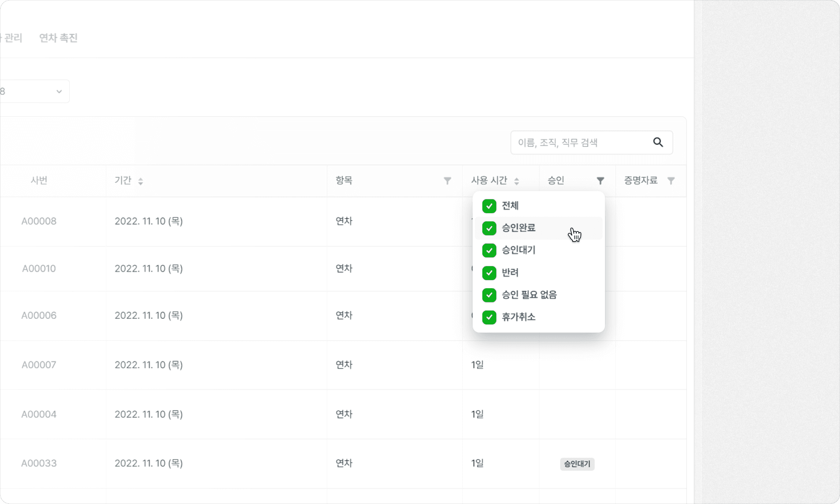Sort by 사용 시간 using sort arrows
840x504 pixels.
pyautogui.click(x=516, y=181)
